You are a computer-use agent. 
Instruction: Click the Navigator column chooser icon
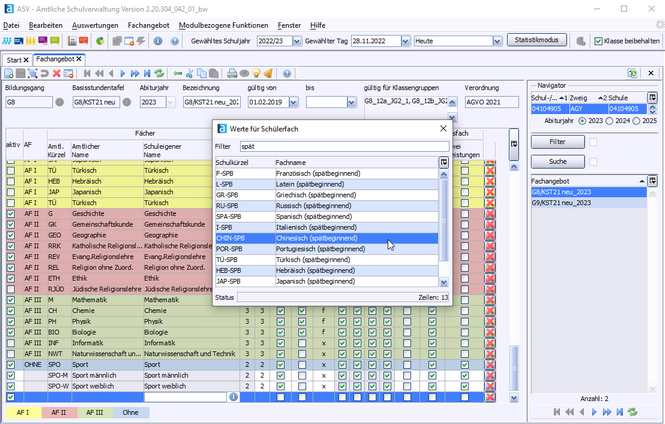tap(652, 97)
